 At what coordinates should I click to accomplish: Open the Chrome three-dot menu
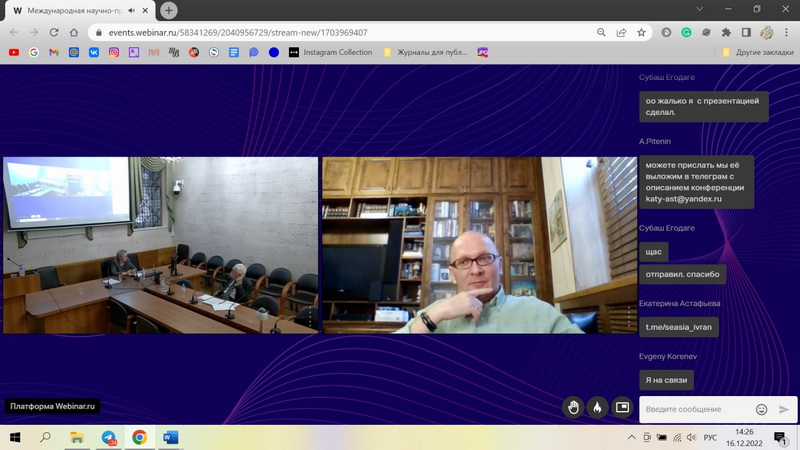(x=786, y=32)
